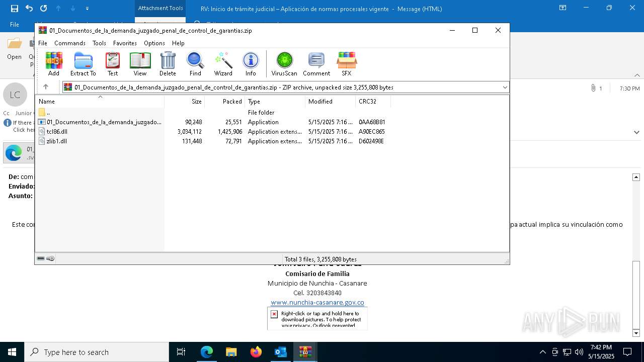Click the Extract To toolbar icon
Image resolution: width=644 pixels, height=362 pixels.
tap(83, 64)
